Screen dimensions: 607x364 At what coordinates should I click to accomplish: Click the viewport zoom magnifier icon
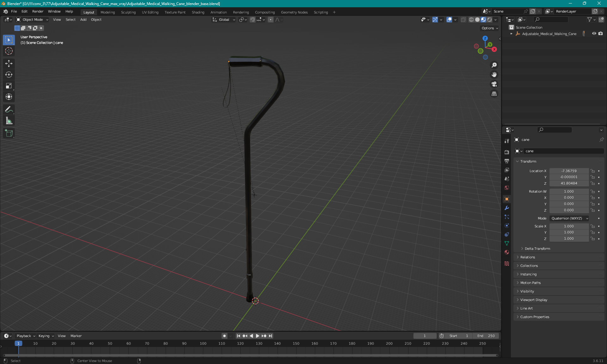(494, 65)
